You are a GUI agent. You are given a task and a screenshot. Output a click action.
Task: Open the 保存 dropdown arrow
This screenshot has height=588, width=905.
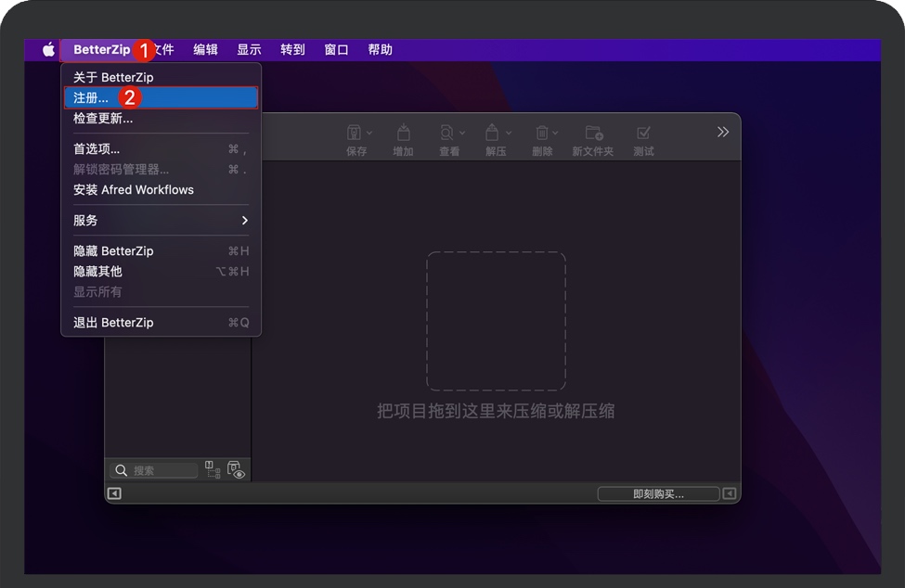pyautogui.click(x=369, y=134)
